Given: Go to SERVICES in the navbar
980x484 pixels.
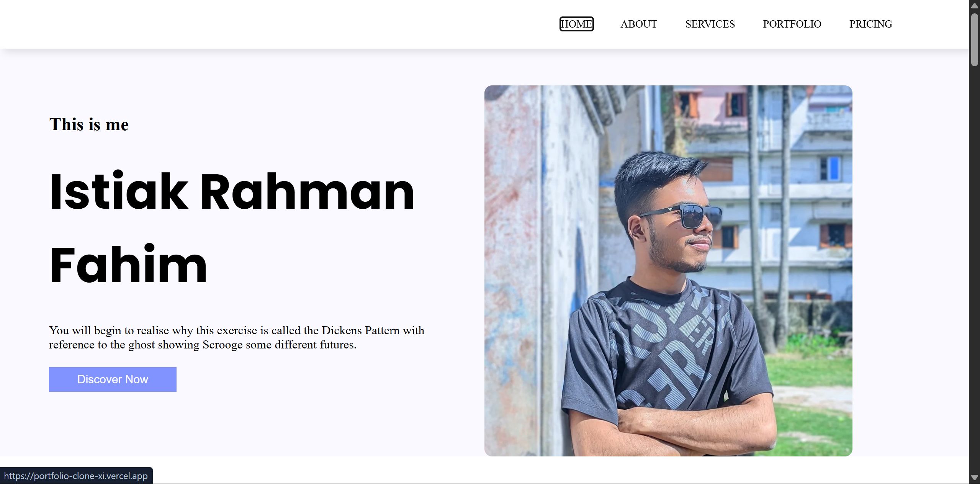Looking at the screenshot, I should [x=710, y=24].
